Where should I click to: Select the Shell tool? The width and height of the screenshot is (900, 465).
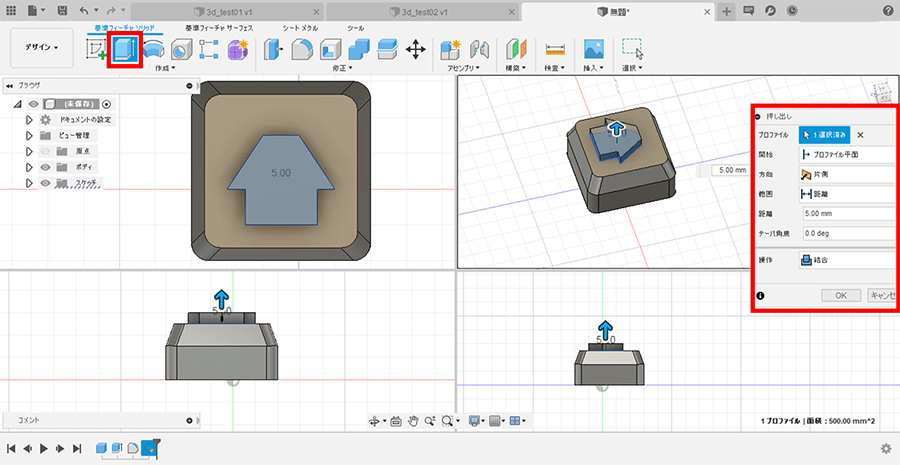coord(330,50)
